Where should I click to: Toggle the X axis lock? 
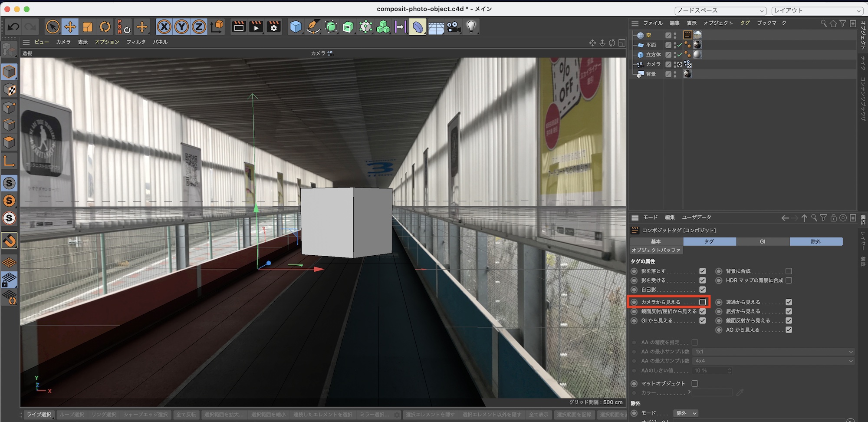[x=164, y=27]
